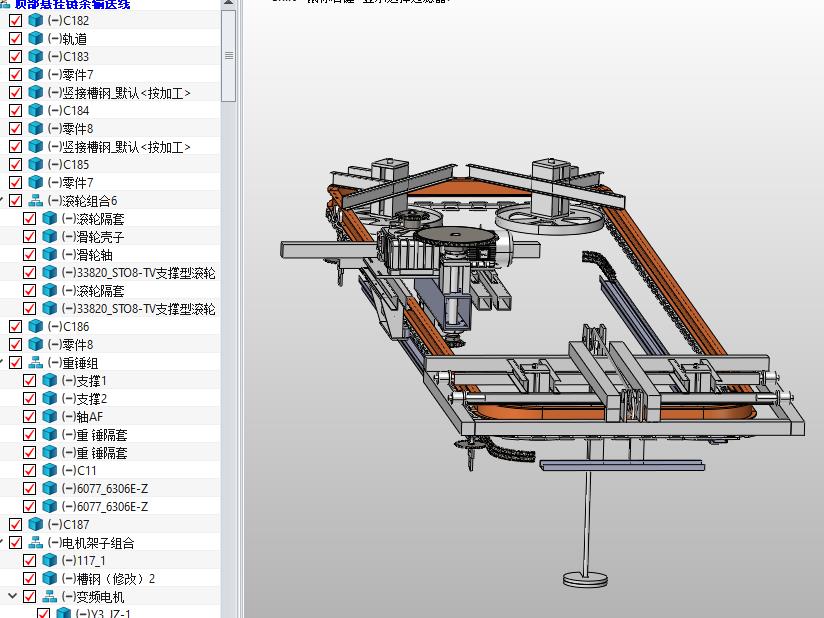Image resolution: width=824 pixels, height=618 pixels.
Task: Select the 滑轮壳子 tree row
Action: coord(110,236)
